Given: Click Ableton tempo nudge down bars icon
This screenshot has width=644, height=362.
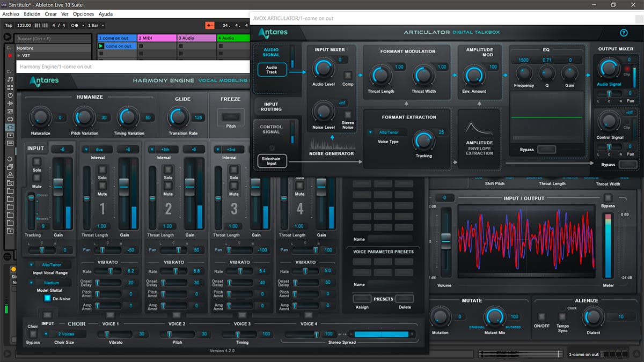Looking at the screenshot, I should point(37,25).
